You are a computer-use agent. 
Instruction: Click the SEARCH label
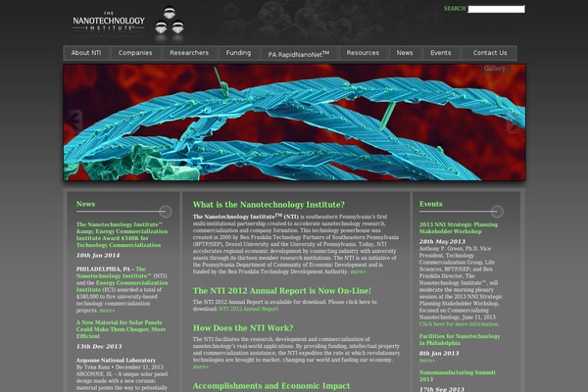pyautogui.click(x=455, y=9)
